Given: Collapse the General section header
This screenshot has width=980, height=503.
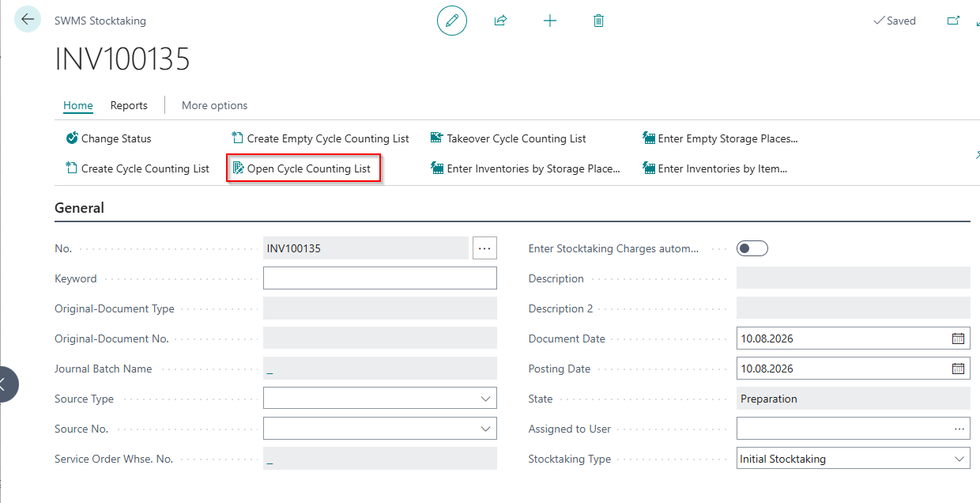Looking at the screenshot, I should pos(79,208).
